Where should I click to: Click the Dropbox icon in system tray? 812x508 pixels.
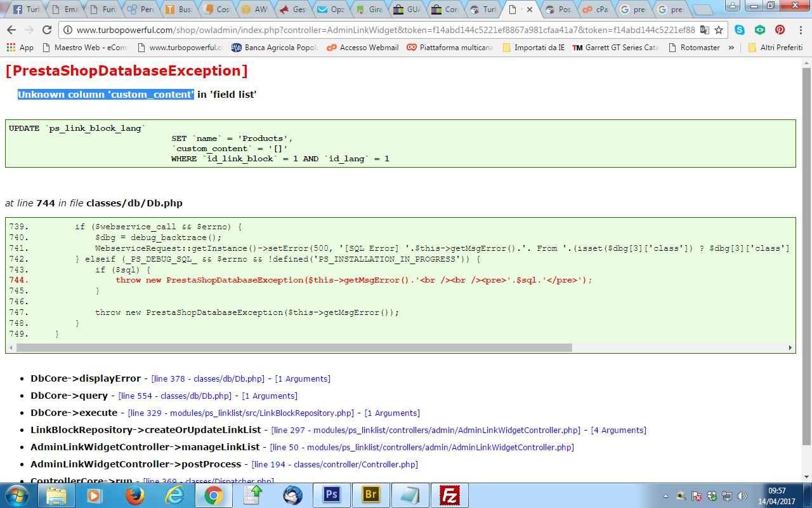[x=712, y=495]
